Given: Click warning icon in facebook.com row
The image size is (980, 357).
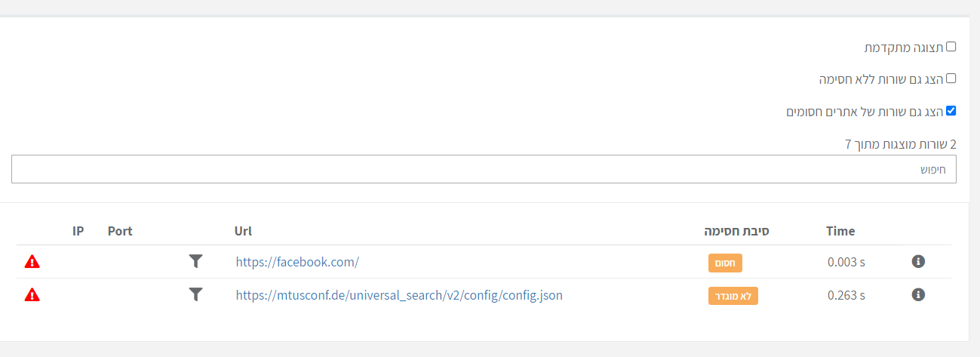Looking at the screenshot, I should click(32, 262).
